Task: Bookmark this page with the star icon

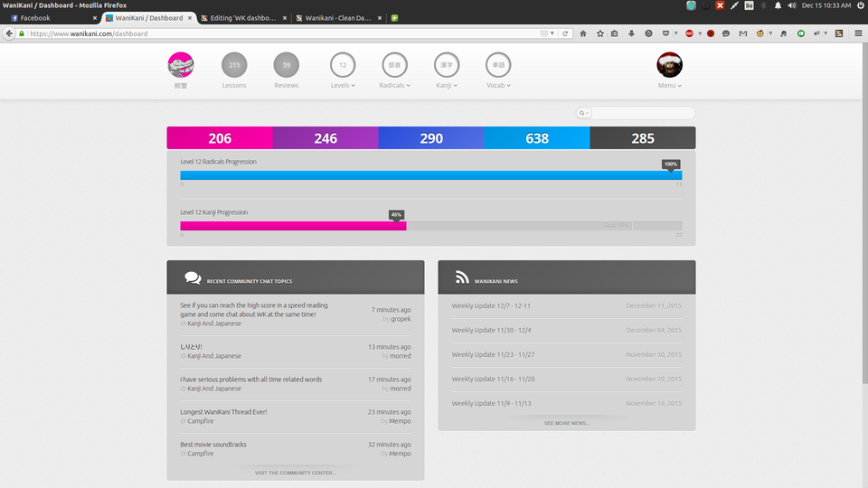Action: (600, 33)
